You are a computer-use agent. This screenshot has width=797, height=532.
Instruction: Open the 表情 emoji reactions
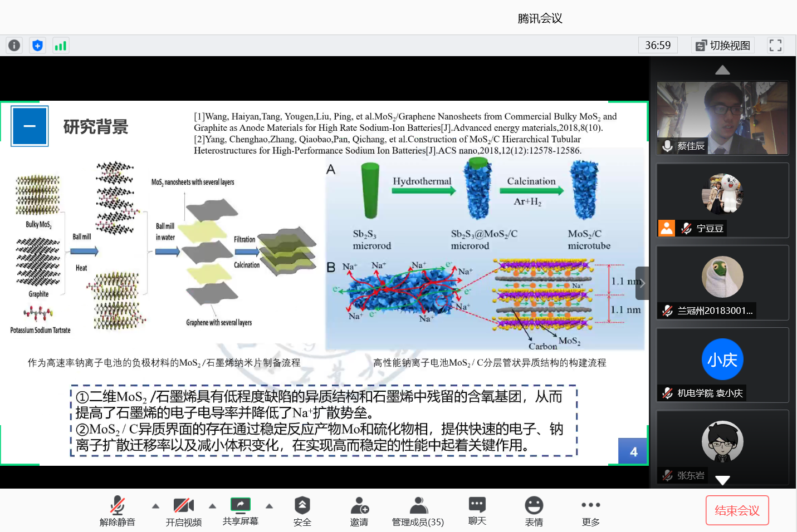click(534, 511)
